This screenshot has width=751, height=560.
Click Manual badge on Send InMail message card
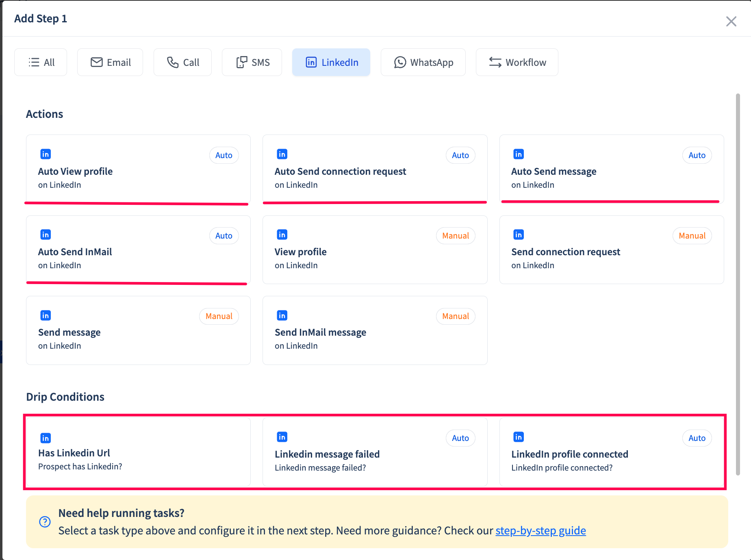point(456,316)
